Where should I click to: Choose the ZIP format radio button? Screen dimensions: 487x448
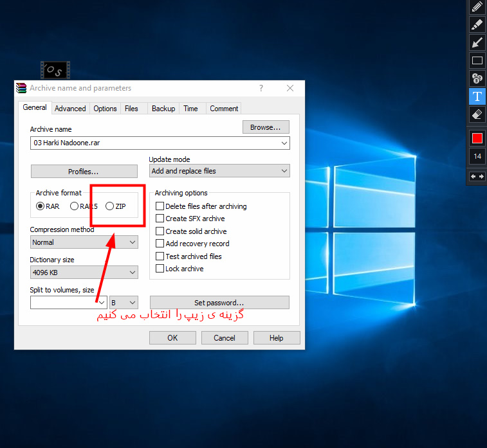click(116, 206)
